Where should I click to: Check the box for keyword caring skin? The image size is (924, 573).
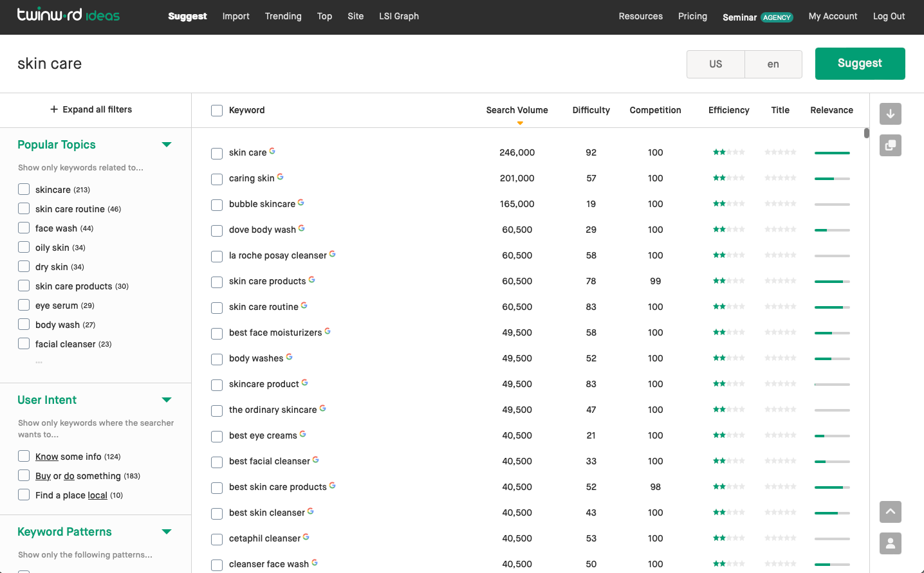tap(217, 179)
